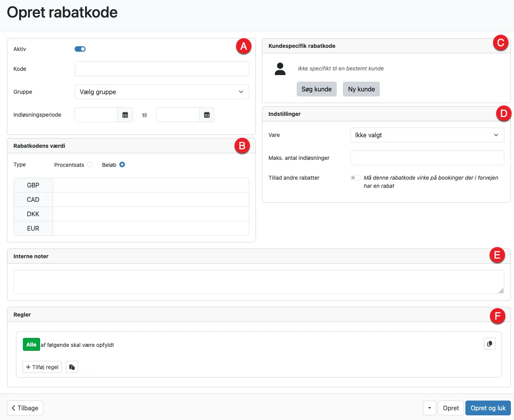
Task: Go back with the Tilbage button
Action: (24, 408)
